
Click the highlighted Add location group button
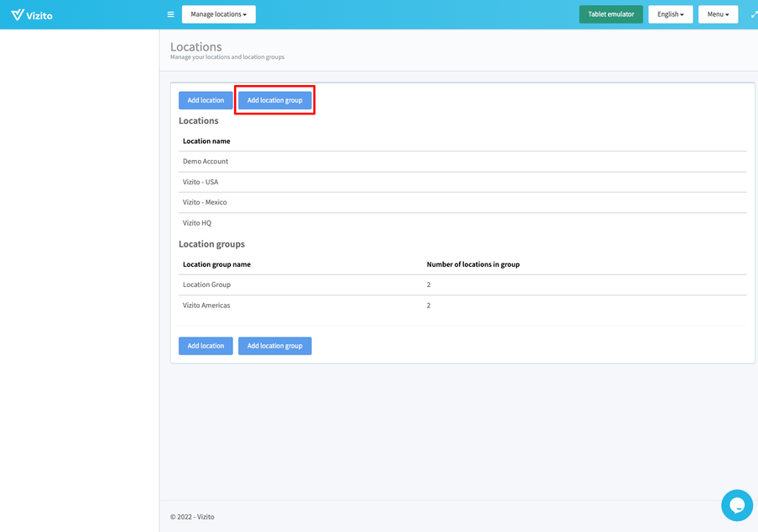coord(275,99)
